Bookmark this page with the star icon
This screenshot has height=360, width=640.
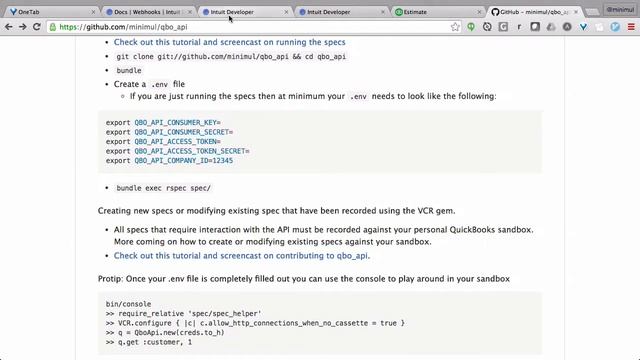click(455, 27)
